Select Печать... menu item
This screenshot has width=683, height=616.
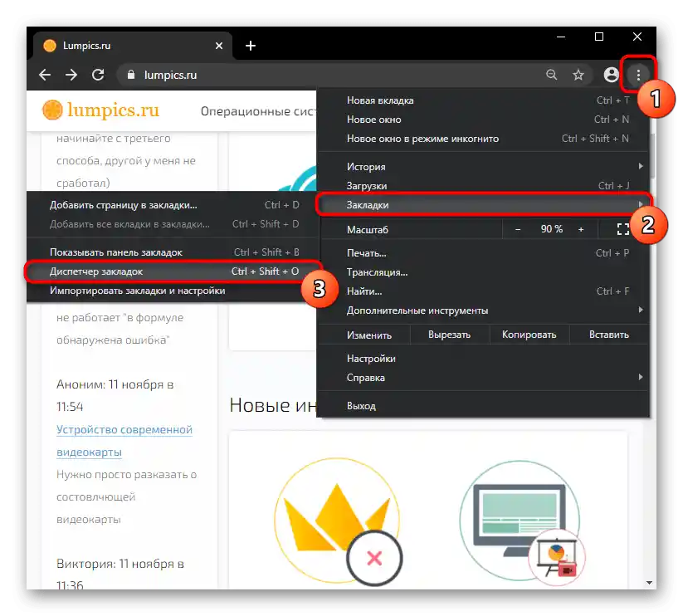click(484, 253)
